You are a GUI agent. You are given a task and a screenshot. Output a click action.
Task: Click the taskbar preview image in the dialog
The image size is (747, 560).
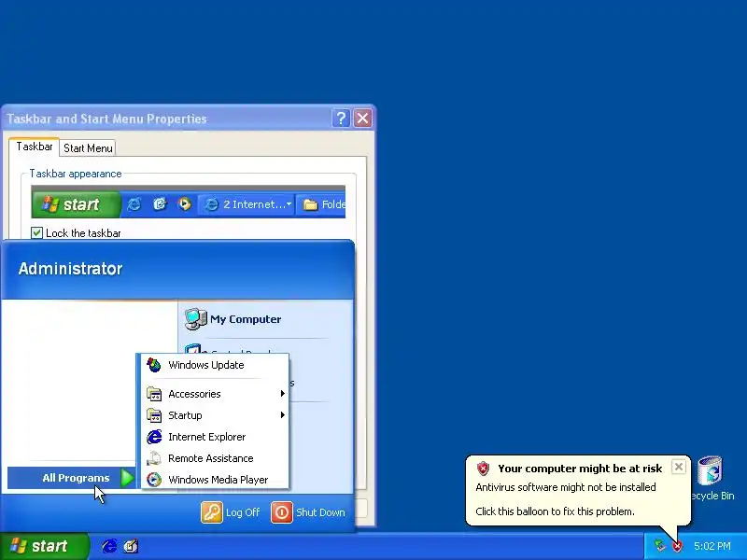coord(189,202)
